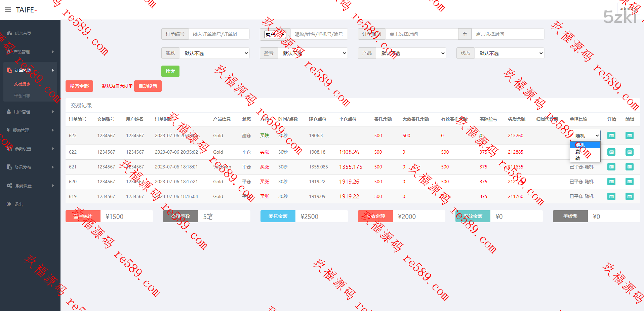This screenshot has height=311, width=644.
Task: Click the 后台首页 dashboard icon
Action: 9,33
